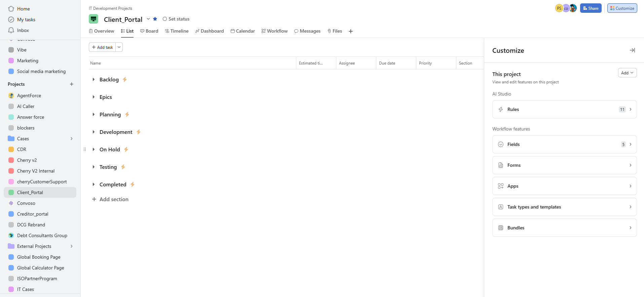644x297 pixels.
Task: Open the Add dropdown in This project
Action: point(627,73)
